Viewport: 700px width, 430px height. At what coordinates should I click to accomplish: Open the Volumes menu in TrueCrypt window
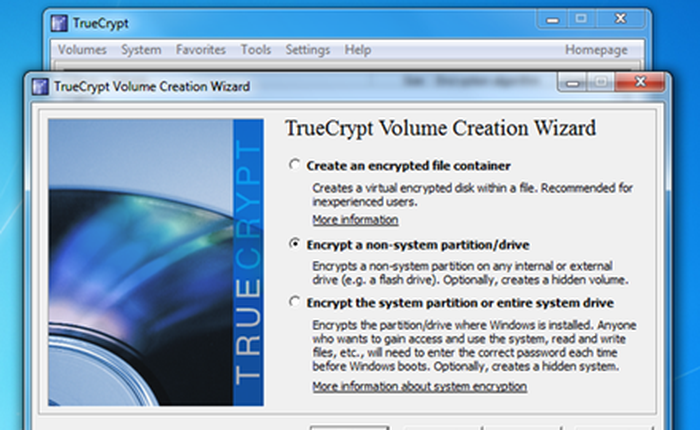[82, 50]
